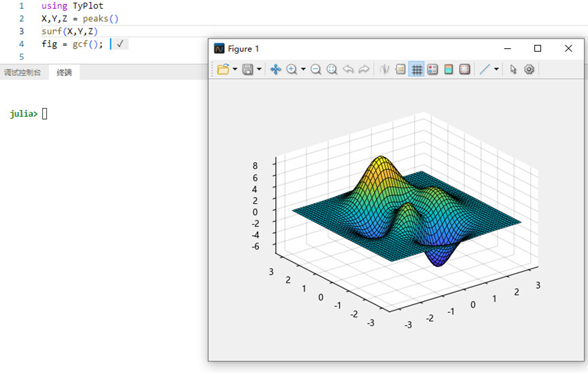The image size is (588, 373).
Task: Expand the line tool dropdown arrow
Action: click(496, 69)
